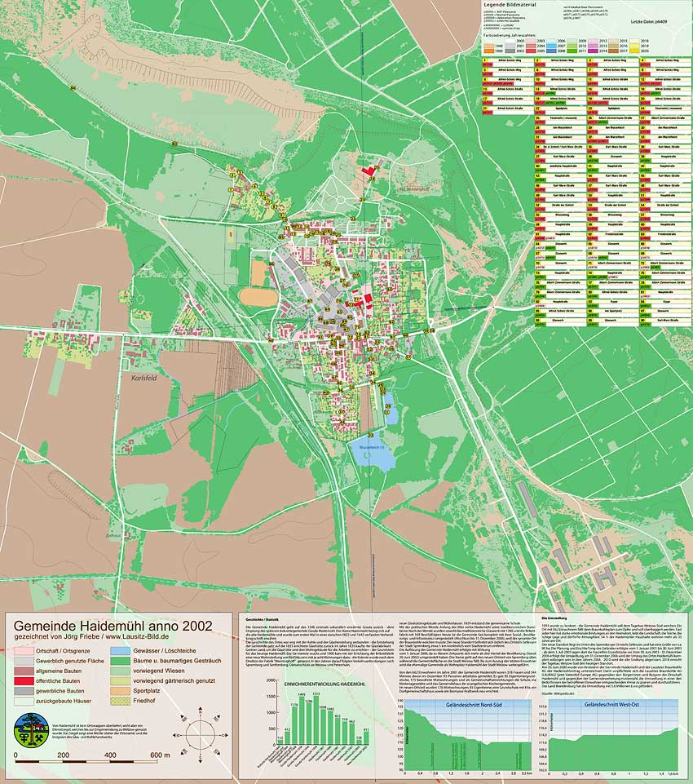
Task: Click the dotted Friedhof legend symbol
Action: coord(119,700)
